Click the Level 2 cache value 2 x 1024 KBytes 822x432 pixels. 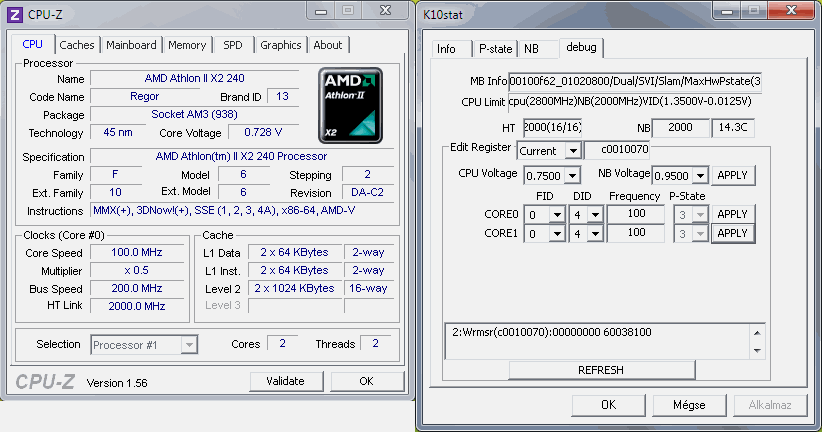295,288
